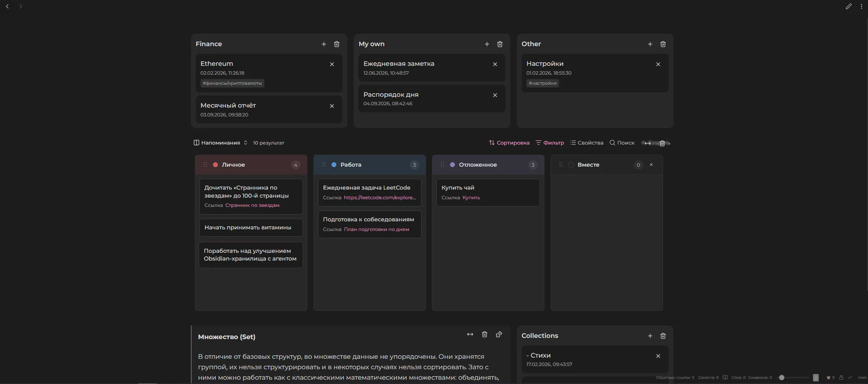Open the Начать принимать витамины card
This screenshot has height=384, width=868.
[251, 228]
